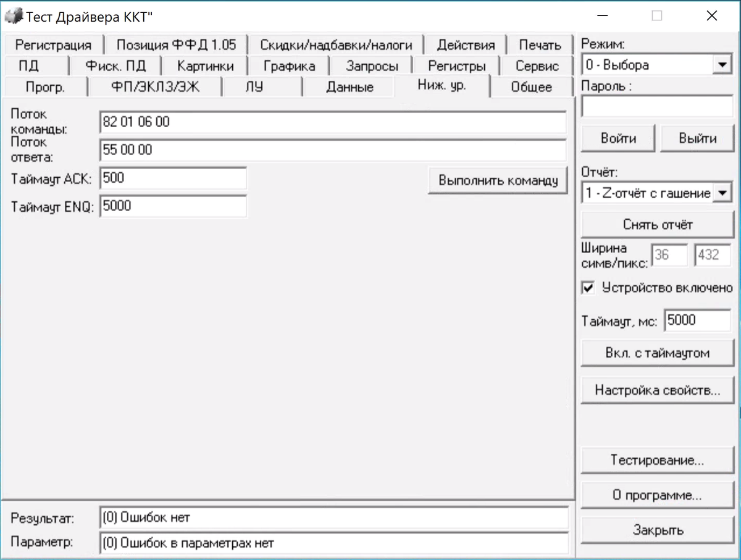Switch to the Графика tab

pyautogui.click(x=289, y=66)
